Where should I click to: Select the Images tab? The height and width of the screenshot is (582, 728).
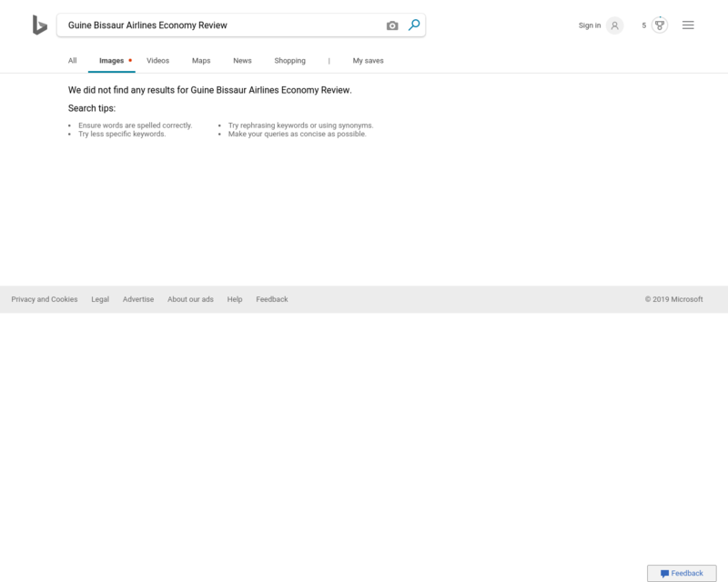[111, 61]
